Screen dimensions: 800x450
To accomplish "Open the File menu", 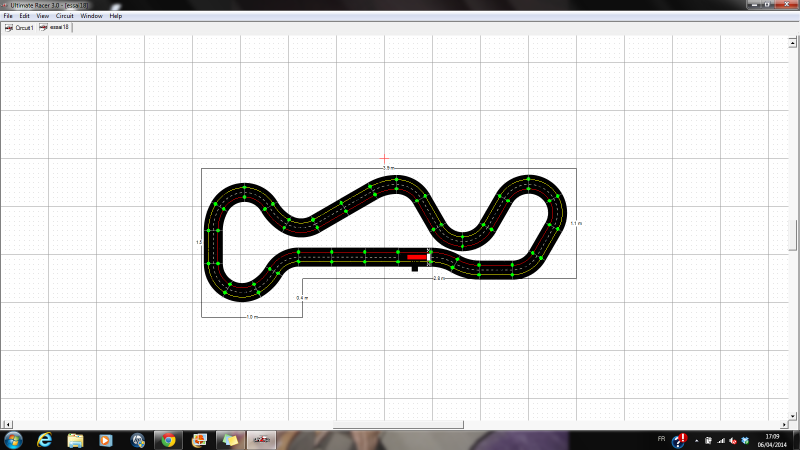I will coord(8,16).
